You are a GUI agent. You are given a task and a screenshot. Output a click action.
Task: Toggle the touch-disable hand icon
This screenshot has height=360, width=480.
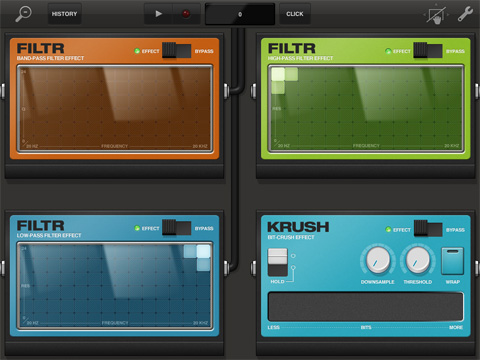(436, 15)
